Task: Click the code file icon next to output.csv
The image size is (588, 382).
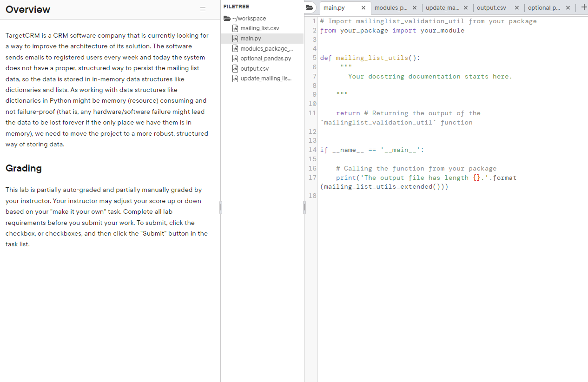Action: [x=235, y=68]
